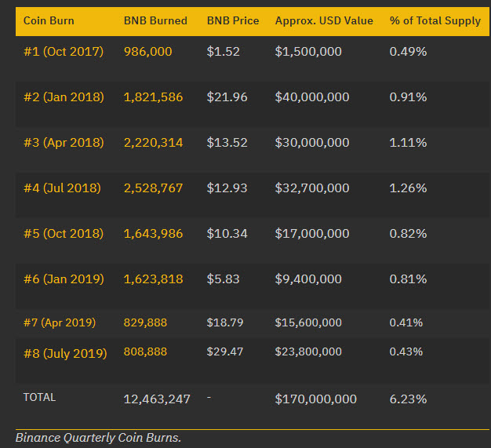The width and height of the screenshot is (491, 448).
Task: Click the '% of Total Supply' header
Action: [435, 20]
